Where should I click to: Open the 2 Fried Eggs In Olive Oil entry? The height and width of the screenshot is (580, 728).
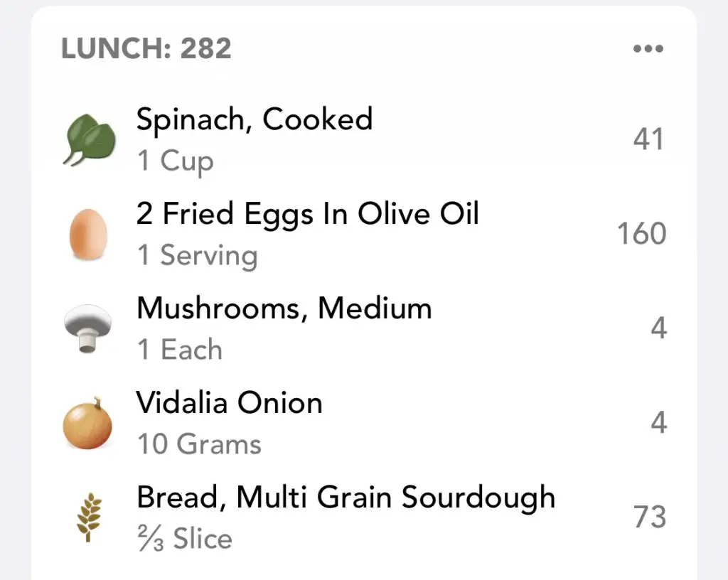point(307,213)
